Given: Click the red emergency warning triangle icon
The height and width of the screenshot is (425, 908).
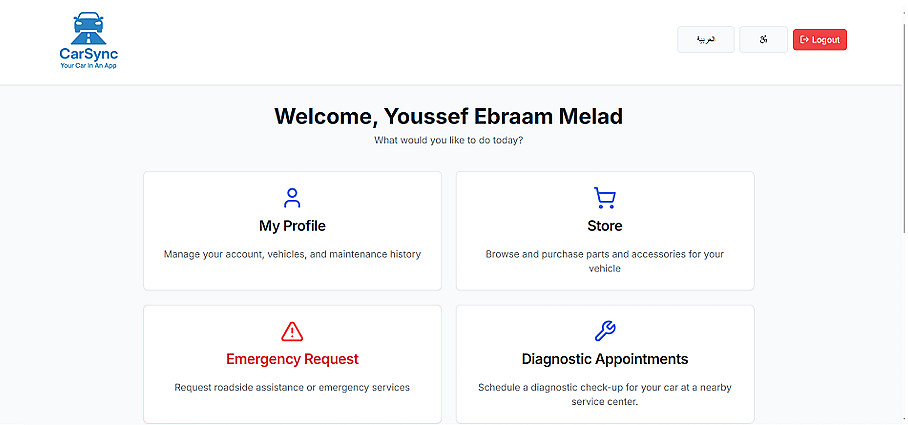Looking at the screenshot, I should pyautogui.click(x=292, y=331).
